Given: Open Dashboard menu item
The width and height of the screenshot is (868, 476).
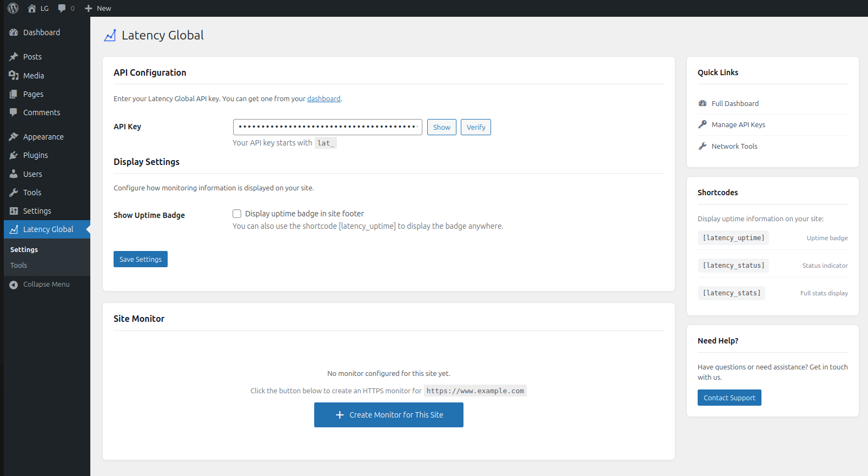Looking at the screenshot, I should point(42,32).
